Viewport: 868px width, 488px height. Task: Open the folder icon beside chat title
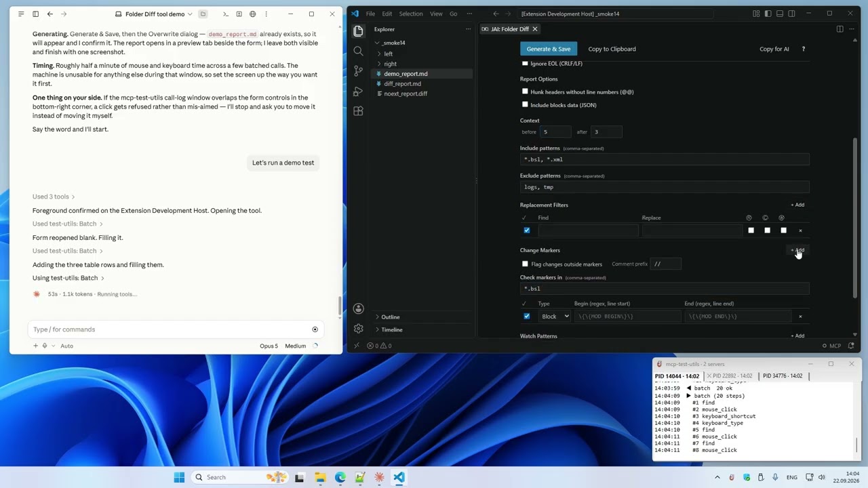point(203,14)
